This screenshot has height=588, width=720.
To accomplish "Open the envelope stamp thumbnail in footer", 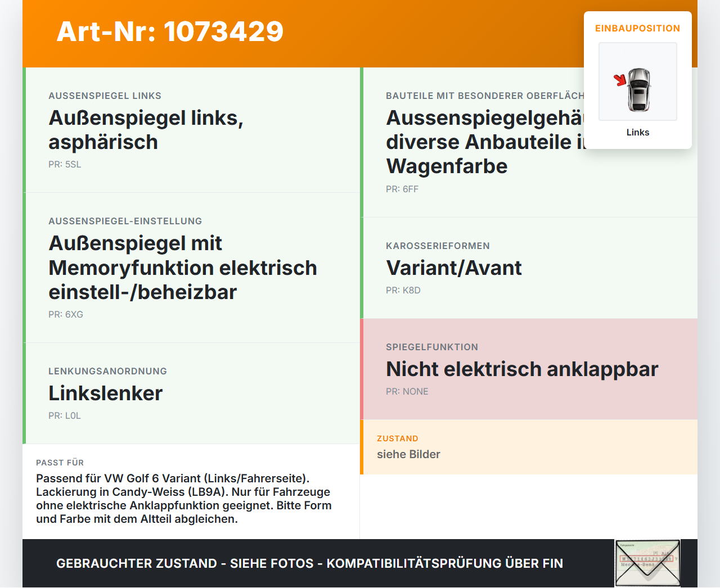I will click(x=647, y=563).
